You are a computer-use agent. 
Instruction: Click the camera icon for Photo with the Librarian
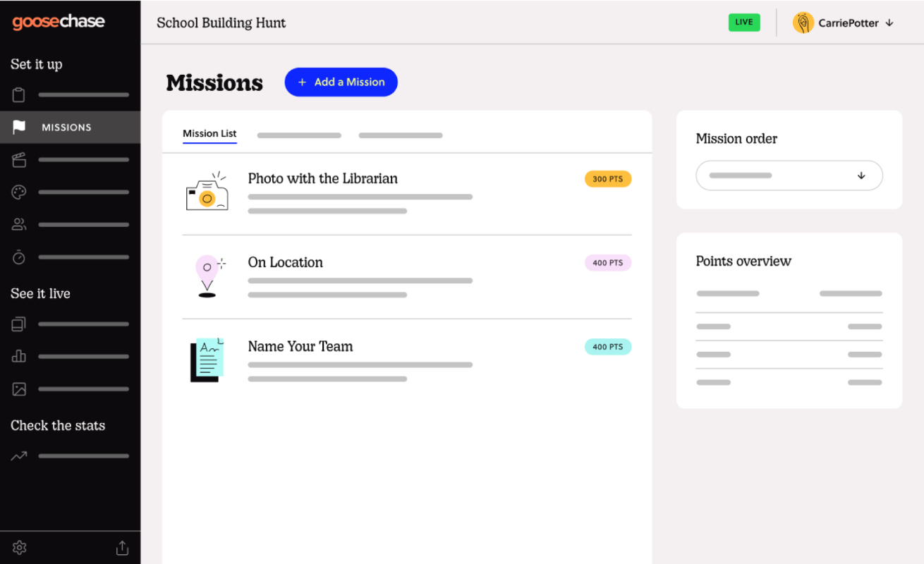tap(207, 190)
